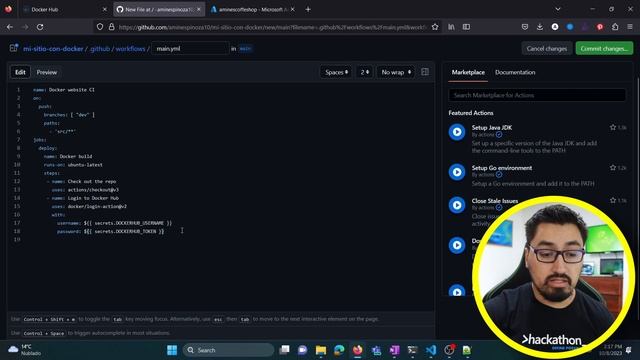Open the Setup Java JDK action

492,127
